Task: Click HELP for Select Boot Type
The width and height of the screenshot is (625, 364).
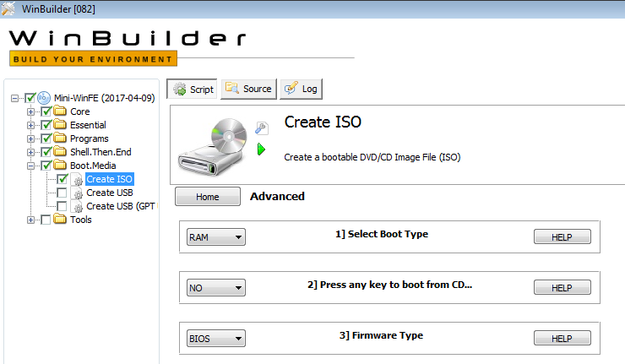Action: tap(562, 237)
